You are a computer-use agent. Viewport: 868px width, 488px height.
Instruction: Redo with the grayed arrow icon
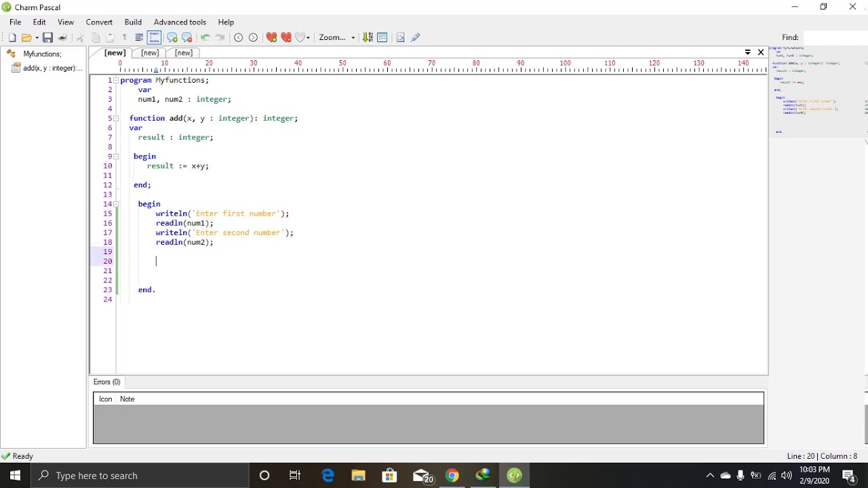(x=220, y=38)
